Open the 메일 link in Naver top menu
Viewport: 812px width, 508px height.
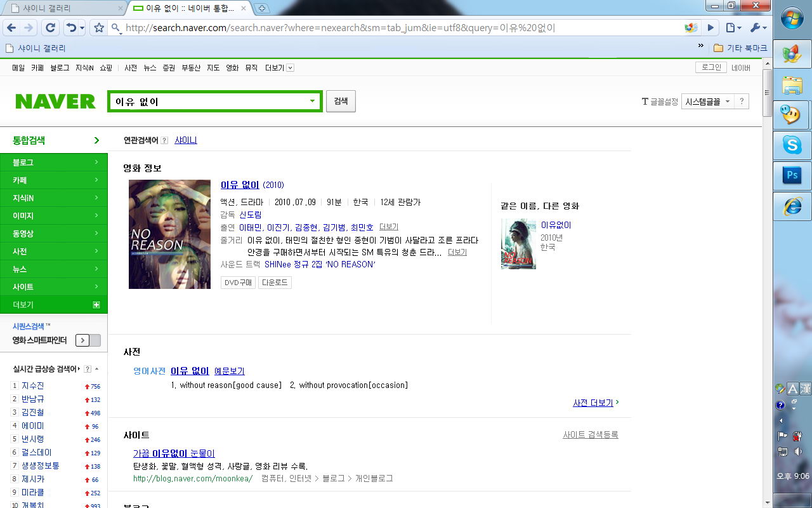click(18, 68)
